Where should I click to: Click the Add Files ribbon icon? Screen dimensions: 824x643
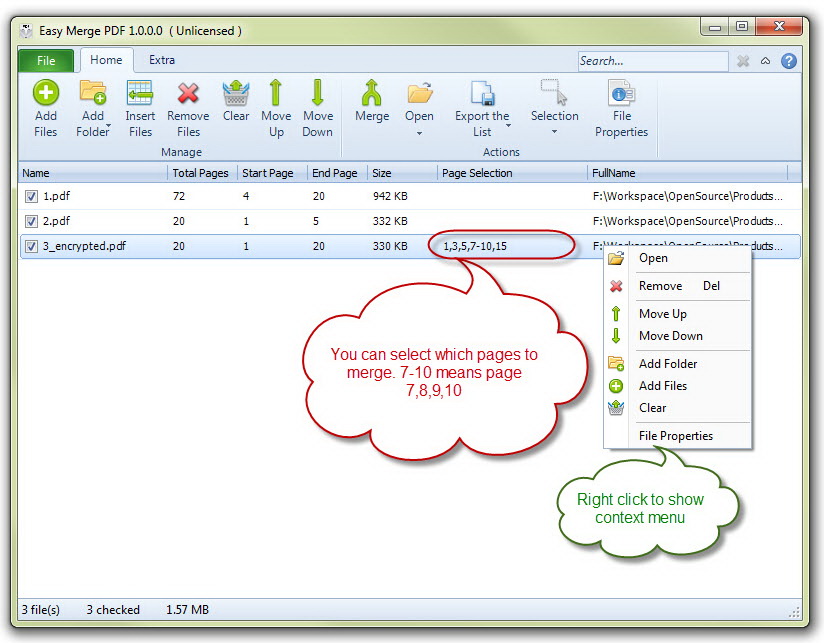click(46, 94)
